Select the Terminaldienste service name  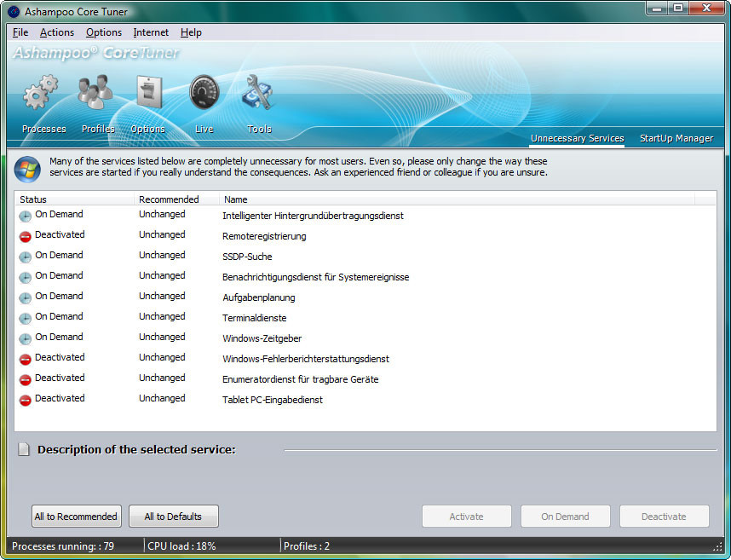255,318
